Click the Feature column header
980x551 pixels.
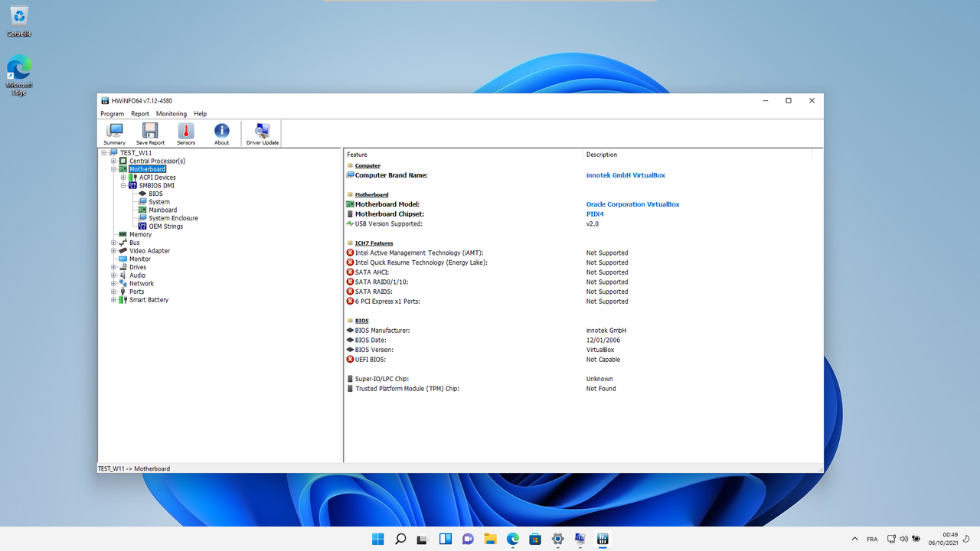pos(463,155)
